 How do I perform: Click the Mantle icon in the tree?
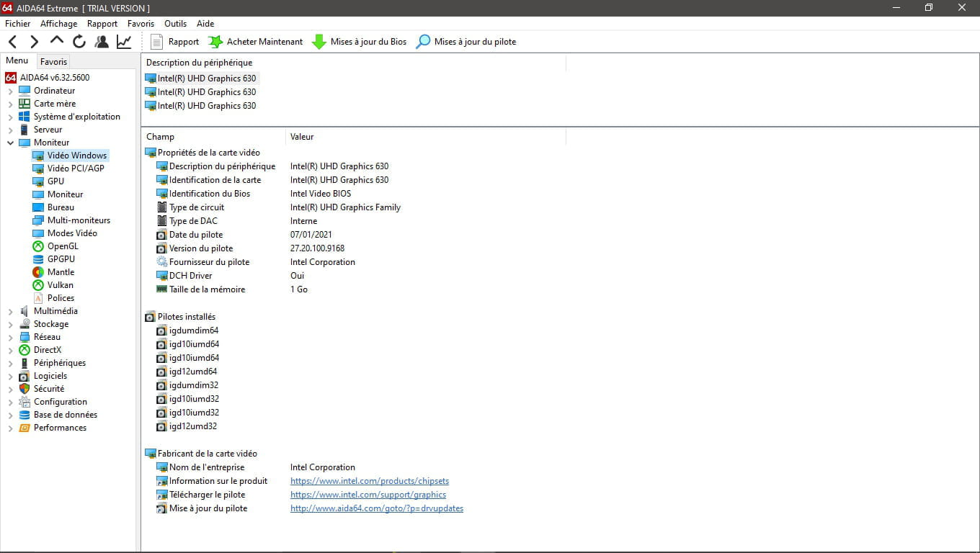pos(38,272)
